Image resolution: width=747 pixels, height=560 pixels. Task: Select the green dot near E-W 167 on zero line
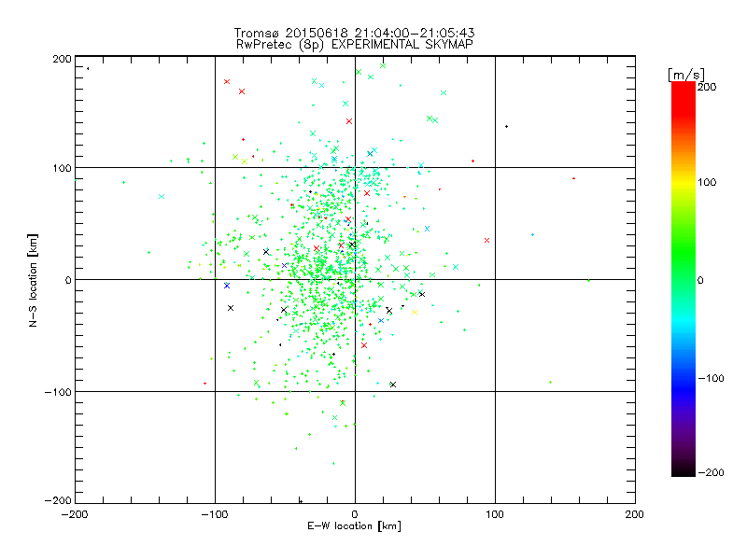(x=589, y=281)
